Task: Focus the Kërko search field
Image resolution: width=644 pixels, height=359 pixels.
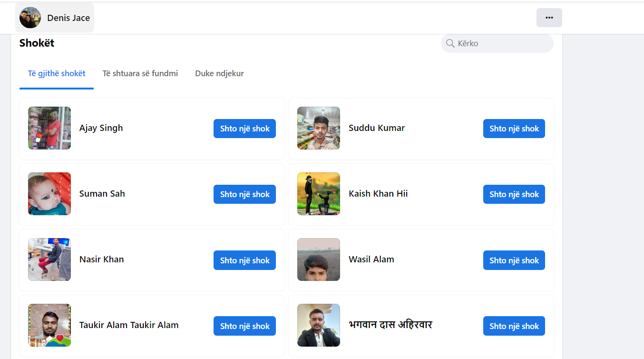Action: click(502, 43)
